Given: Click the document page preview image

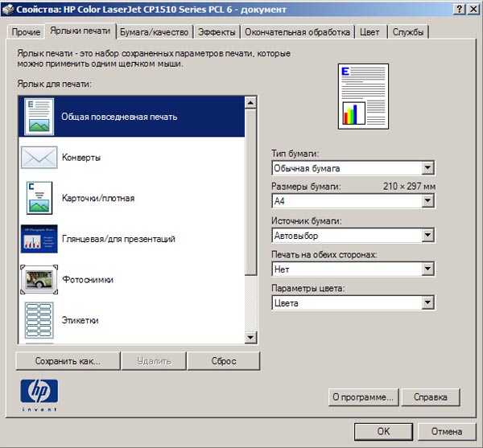Looking at the screenshot, I should tap(363, 97).
